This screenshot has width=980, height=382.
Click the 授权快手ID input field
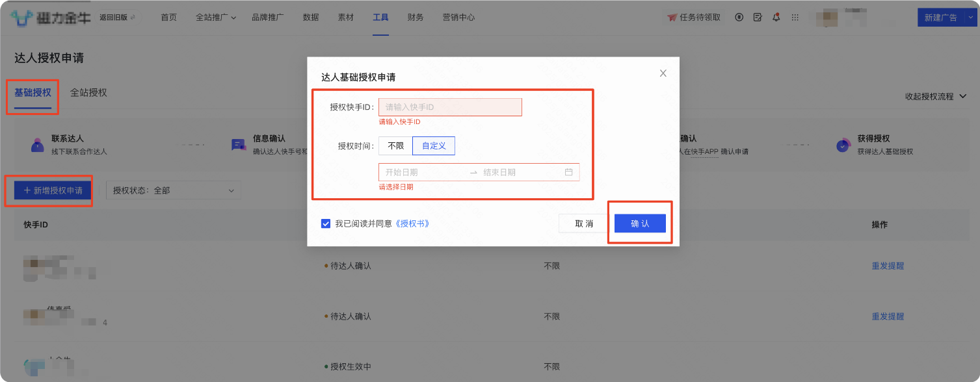pyautogui.click(x=450, y=107)
